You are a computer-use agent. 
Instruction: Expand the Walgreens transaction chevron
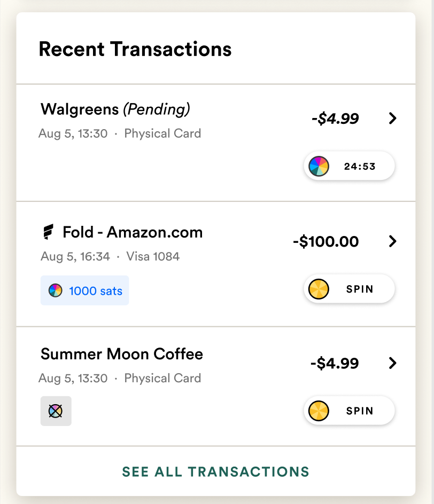coord(393,119)
